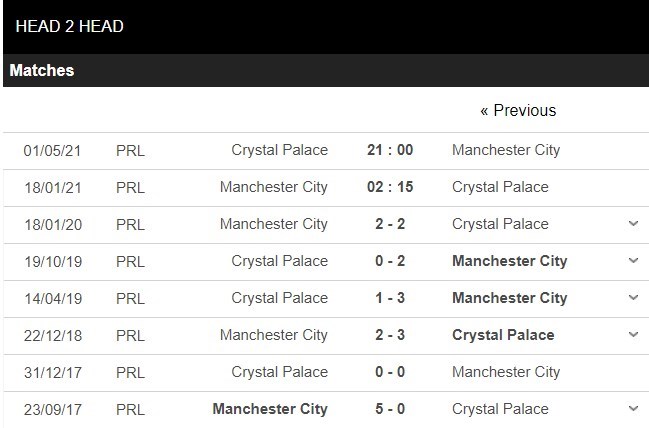Image resolution: width=649 pixels, height=428 pixels.
Task: Click the PRL league label for 31/12/17
Action: click(x=130, y=373)
